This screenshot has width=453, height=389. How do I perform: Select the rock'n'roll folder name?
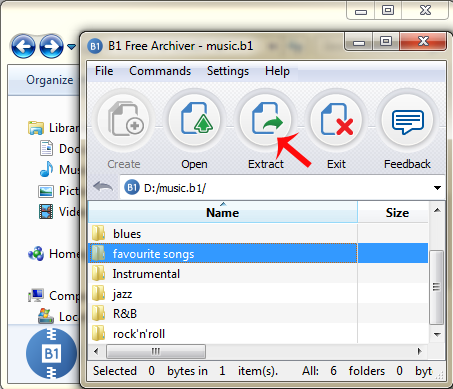pyautogui.click(x=139, y=334)
